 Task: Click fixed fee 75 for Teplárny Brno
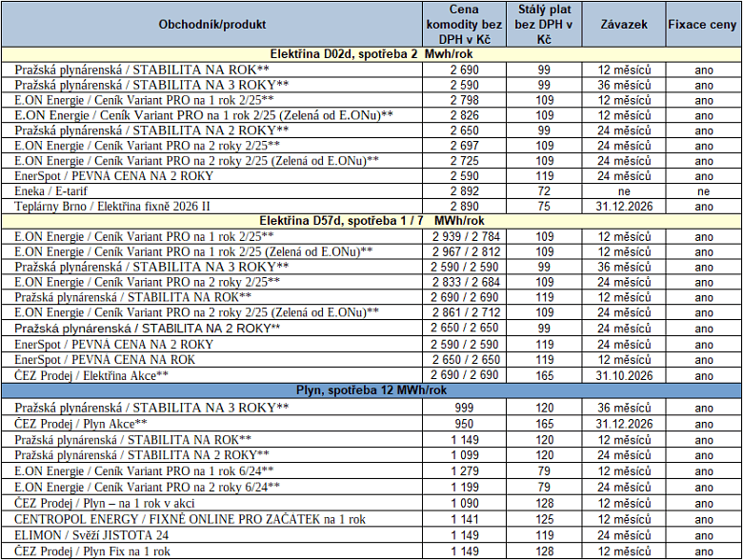(x=544, y=206)
